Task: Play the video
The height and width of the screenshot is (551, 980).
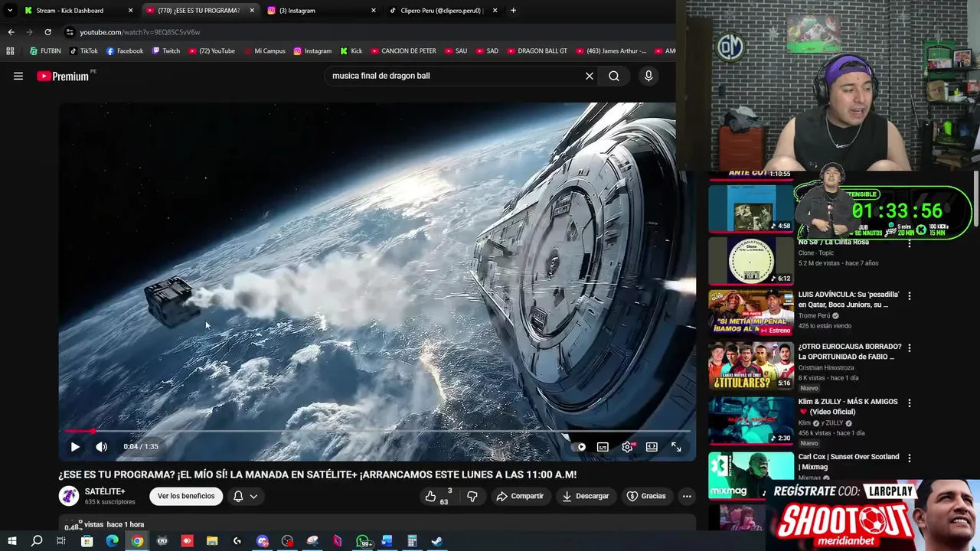Action: (75, 447)
